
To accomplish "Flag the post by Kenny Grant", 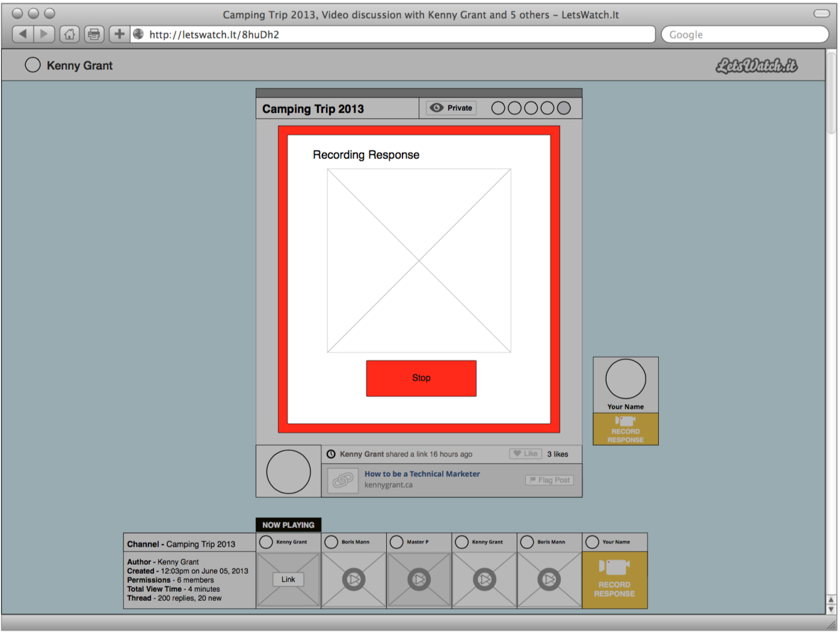I will [549, 480].
